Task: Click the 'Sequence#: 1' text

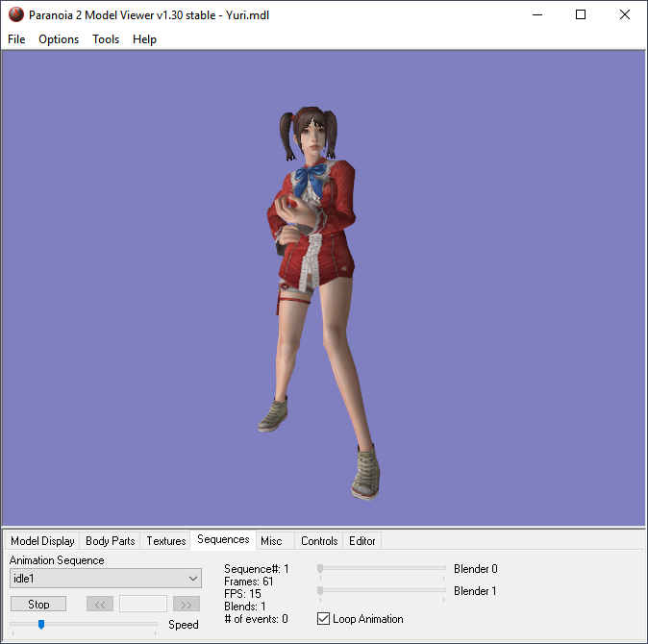Action: tap(257, 569)
